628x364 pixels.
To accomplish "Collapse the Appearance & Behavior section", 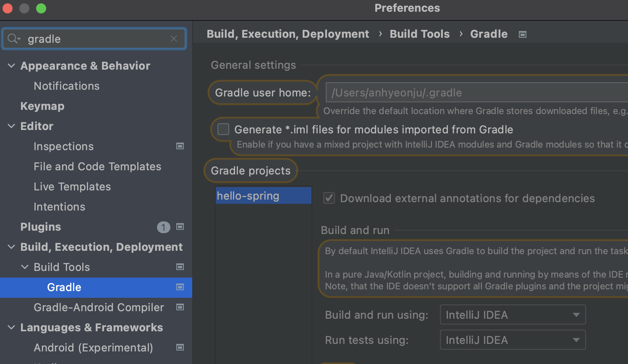I will pyautogui.click(x=12, y=66).
